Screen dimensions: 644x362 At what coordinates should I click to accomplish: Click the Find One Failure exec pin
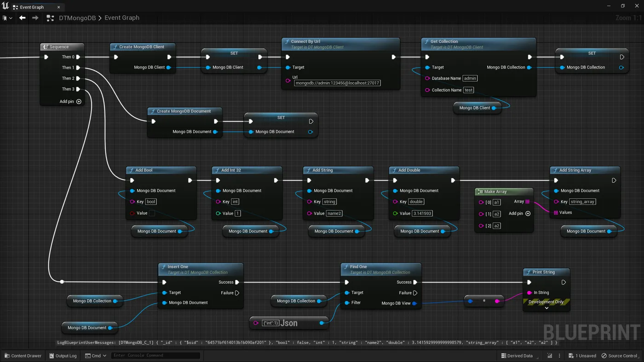(415, 293)
